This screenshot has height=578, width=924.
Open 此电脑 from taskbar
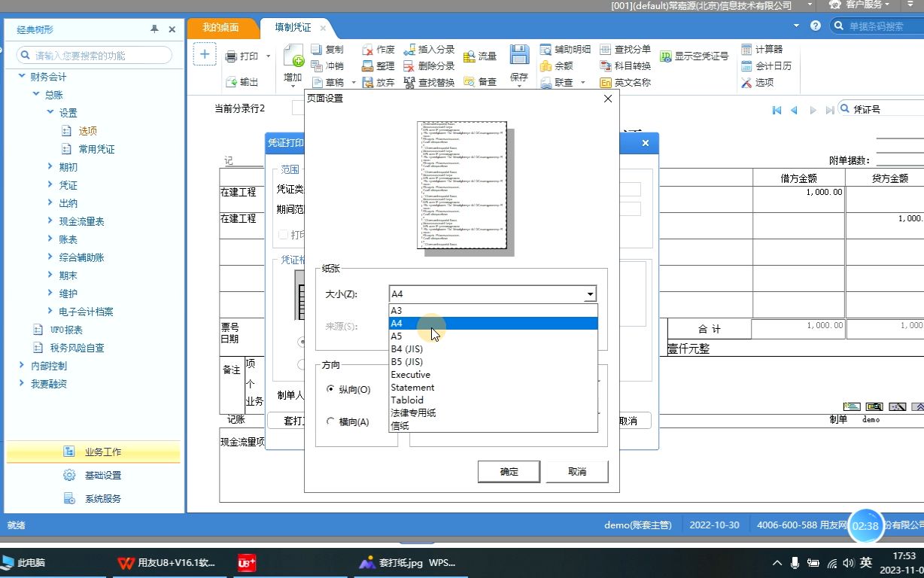23,562
